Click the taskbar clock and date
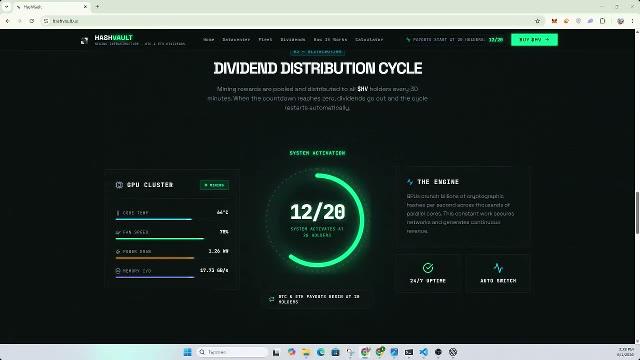This screenshot has width=640, height=360. click(625, 352)
